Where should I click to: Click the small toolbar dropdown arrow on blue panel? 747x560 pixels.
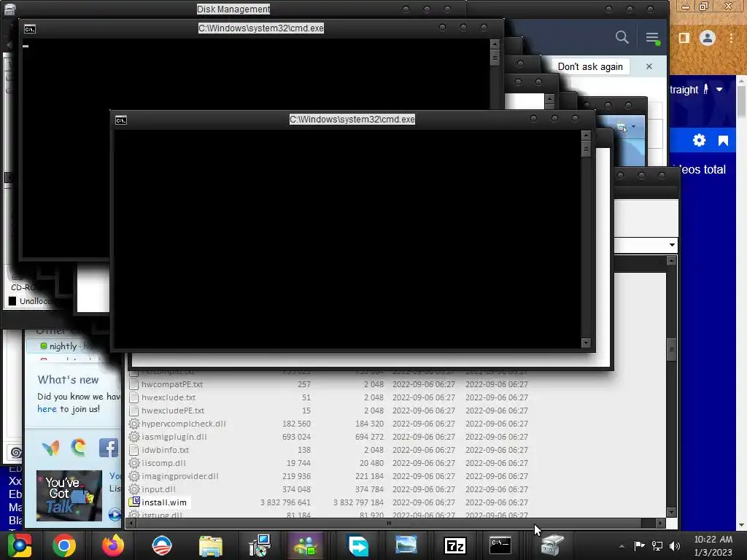click(x=634, y=127)
